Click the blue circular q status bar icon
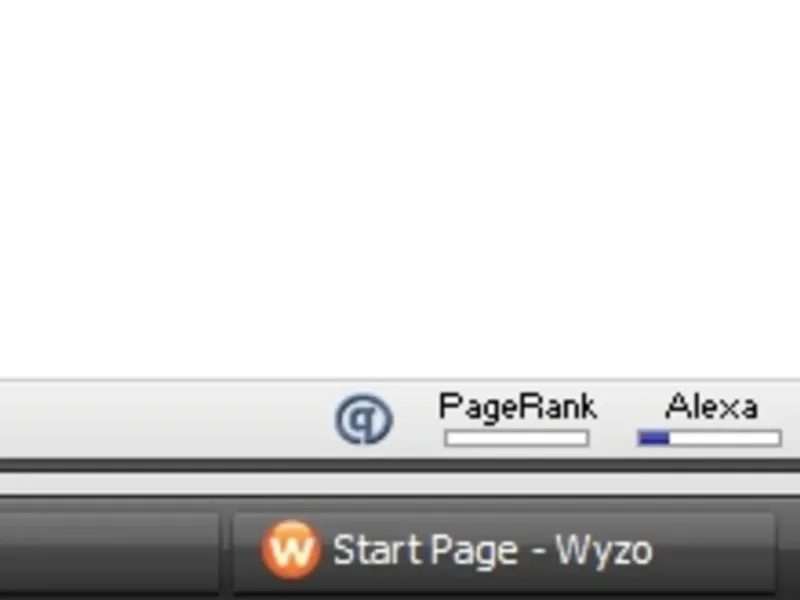The height and width of the screenshot is (600, 800). coord(363,418)
